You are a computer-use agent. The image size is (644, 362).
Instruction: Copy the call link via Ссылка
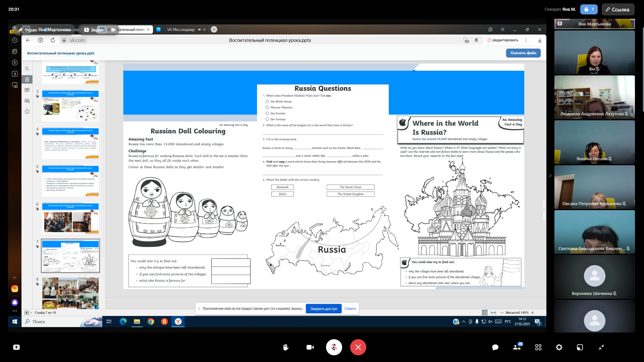618,9
